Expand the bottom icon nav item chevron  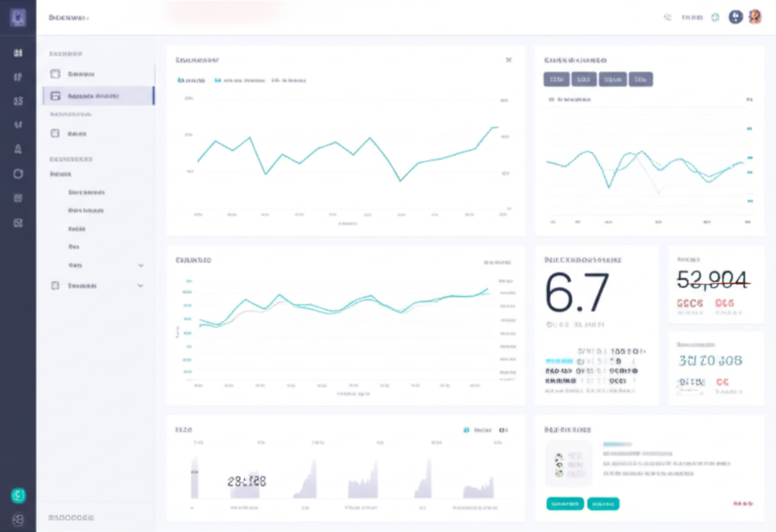click(x=140, y=286)
